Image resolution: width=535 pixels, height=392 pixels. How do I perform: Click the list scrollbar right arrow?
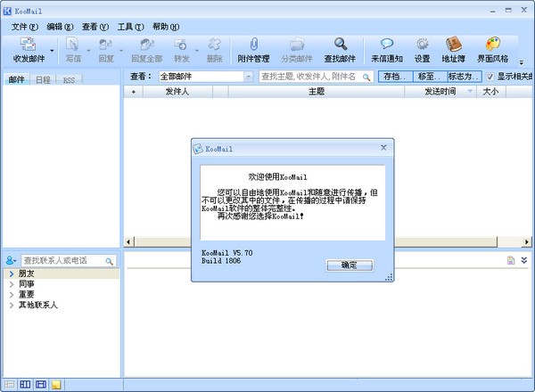pyautogui.click(x=526, y=242)
